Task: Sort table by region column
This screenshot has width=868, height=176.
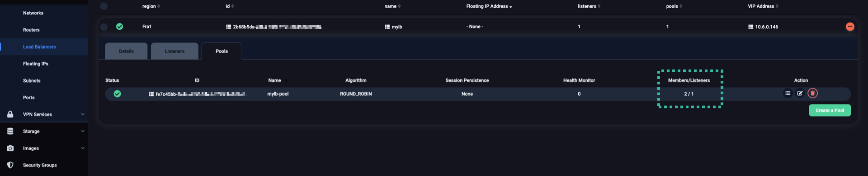Action: click(x=151, y=6)
